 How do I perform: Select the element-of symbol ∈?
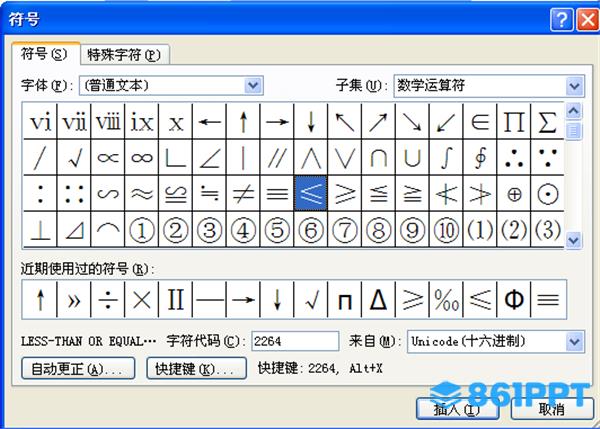click(480, 122)
